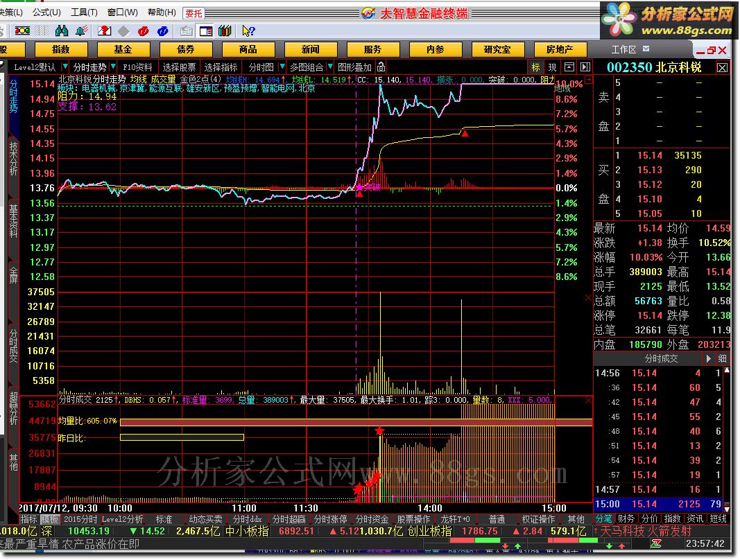Go to the 新闻 section
The image size is (740, 560).
[311, 49]
